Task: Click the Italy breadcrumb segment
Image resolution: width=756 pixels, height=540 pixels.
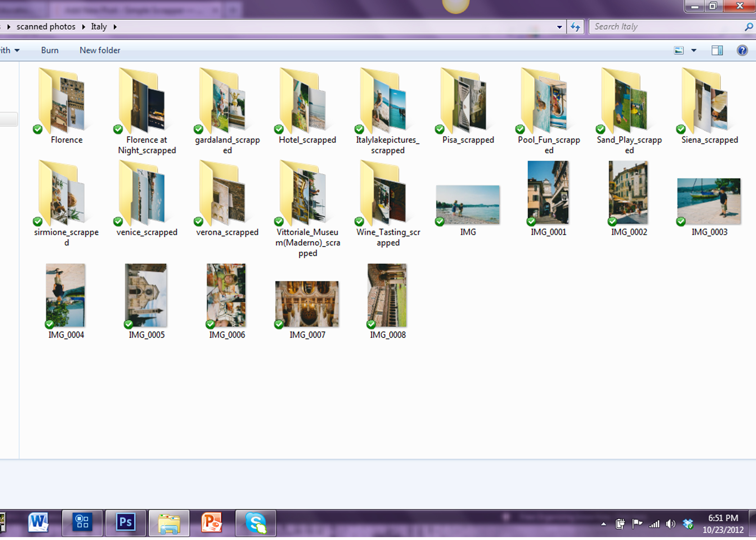Action: [99, 27]
